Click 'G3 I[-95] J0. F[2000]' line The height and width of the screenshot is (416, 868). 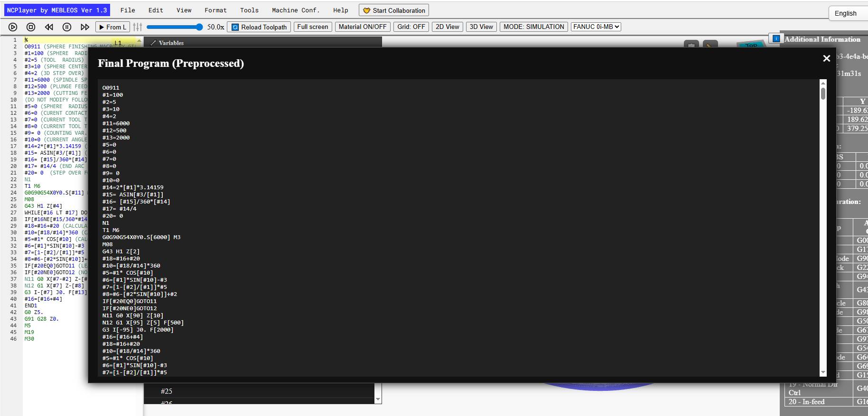pos(138,330)
